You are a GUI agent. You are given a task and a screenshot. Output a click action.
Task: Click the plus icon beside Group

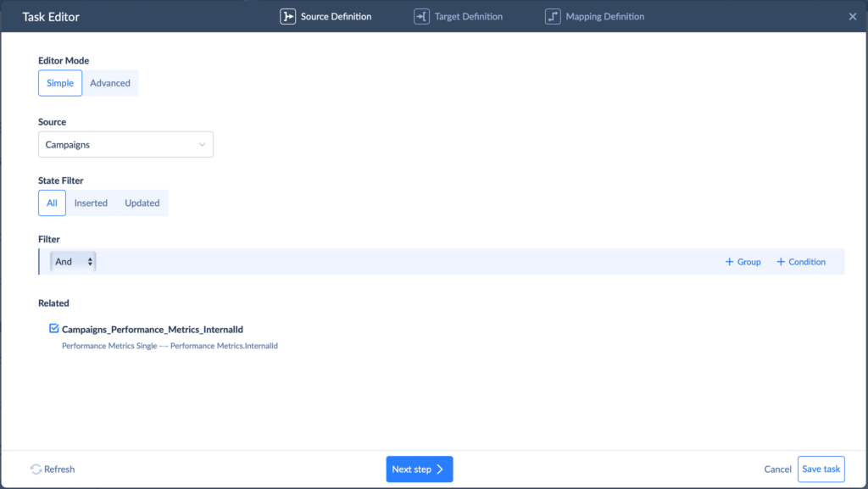coord(729,262)
